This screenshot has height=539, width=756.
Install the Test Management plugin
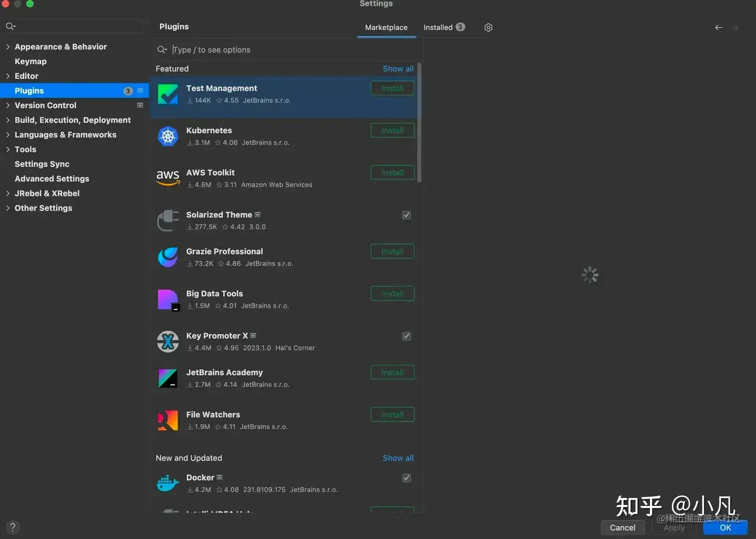coord(392,88)
